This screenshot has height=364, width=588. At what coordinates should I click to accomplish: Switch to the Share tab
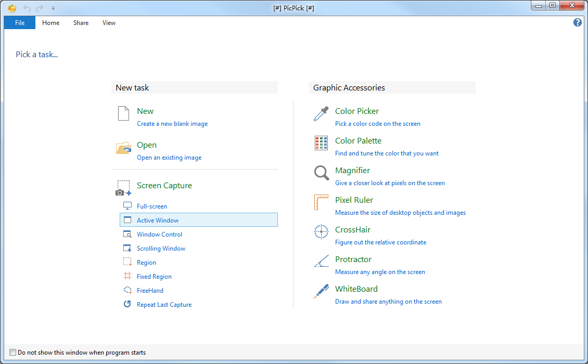click(x=81, y=23)
